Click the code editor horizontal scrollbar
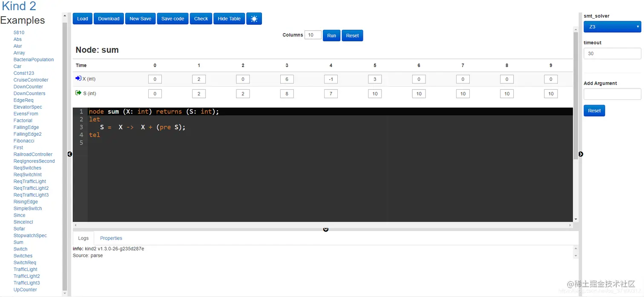644x297 pixels. pos(323,225)
